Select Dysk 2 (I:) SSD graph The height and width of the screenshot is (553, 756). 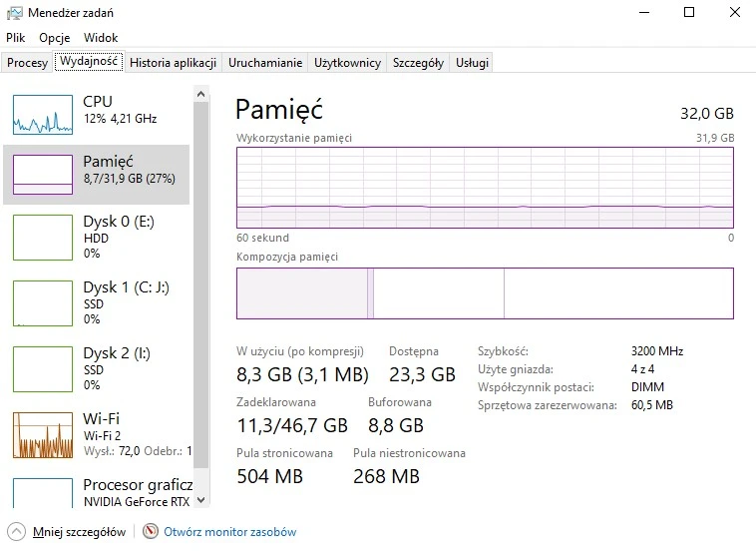coord(43,368)
